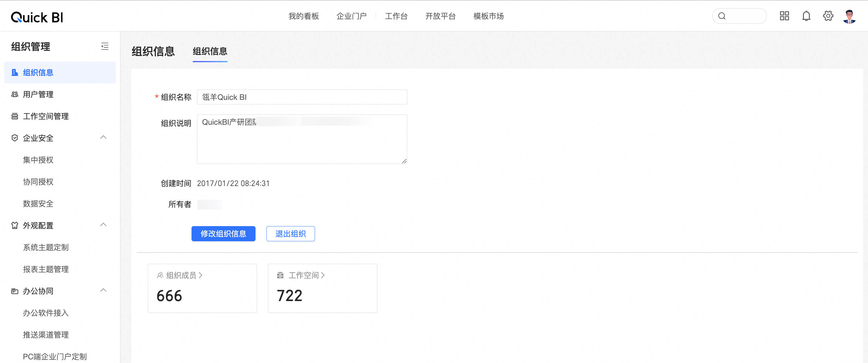Open the 工作台 top menu

(396, 16)
